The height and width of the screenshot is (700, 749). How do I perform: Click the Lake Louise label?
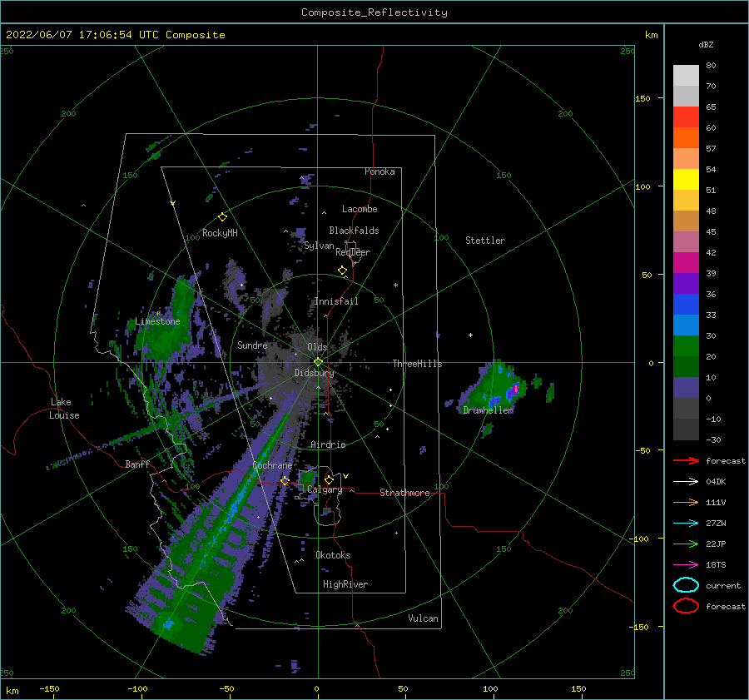[64, 409]
